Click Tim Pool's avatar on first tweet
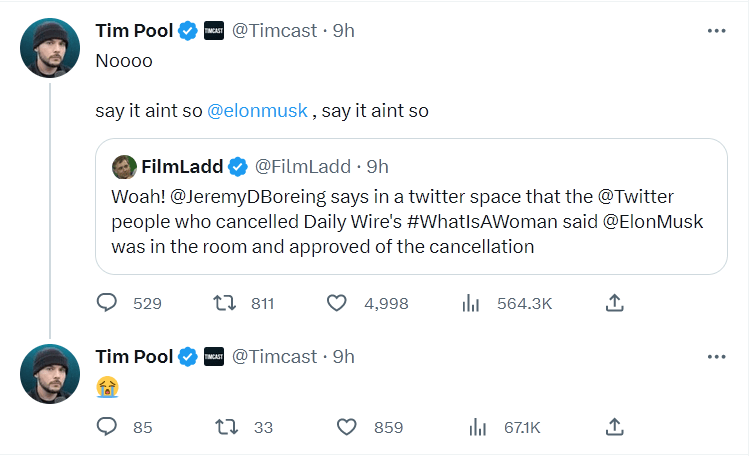 (x=50, y=47)
